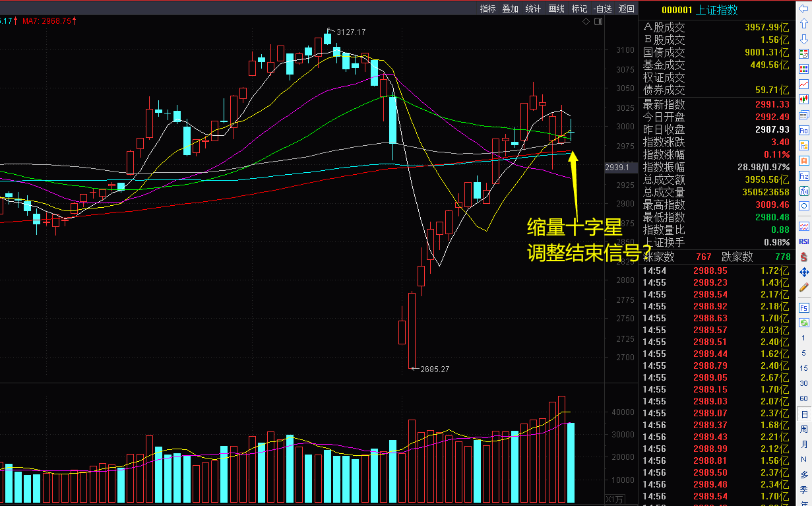The width and height of the screenshot is (812, 506).
Task: Click the circle icon in sidebar
Action: tap(803, 206)
